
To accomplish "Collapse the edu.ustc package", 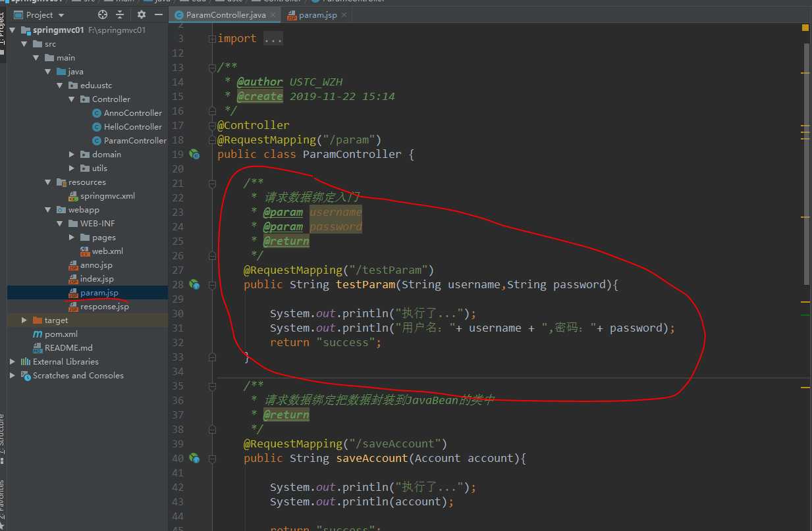I will [x=60, y=86].
